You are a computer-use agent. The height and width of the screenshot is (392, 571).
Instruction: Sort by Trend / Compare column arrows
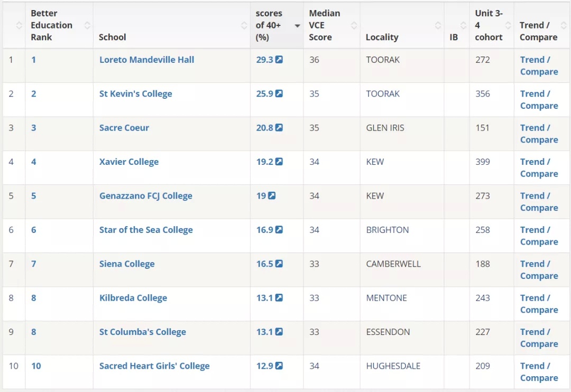click(x=564, y=25)
